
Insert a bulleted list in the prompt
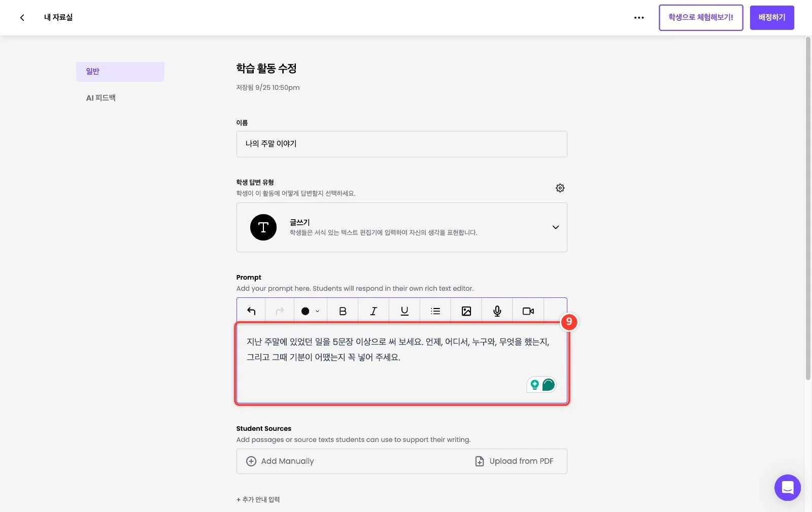pyautogui.click(x=435, y=311)
